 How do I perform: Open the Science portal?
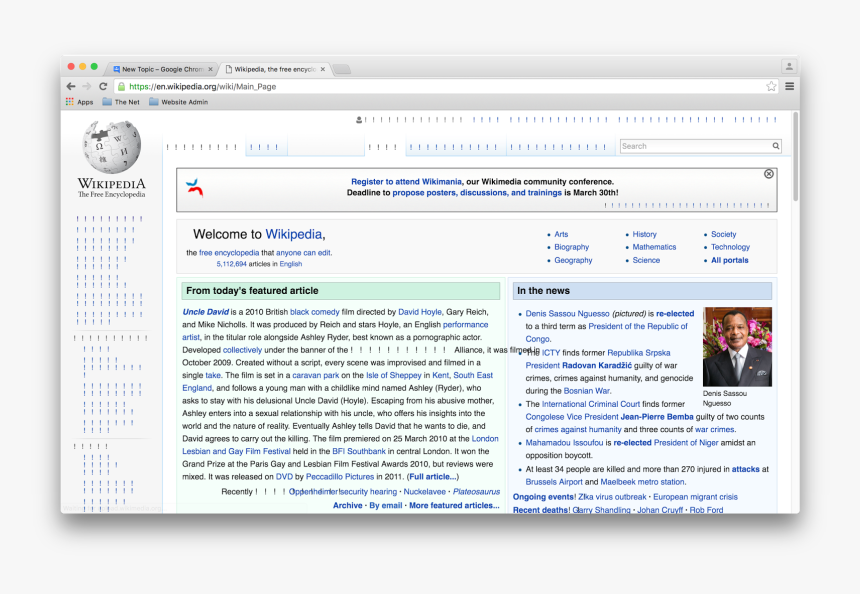click(x=646, y=261)
